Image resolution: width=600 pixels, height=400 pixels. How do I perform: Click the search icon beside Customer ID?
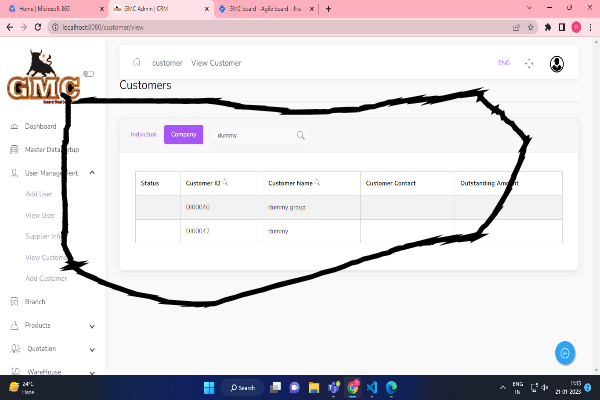click(x=225, y=183)
